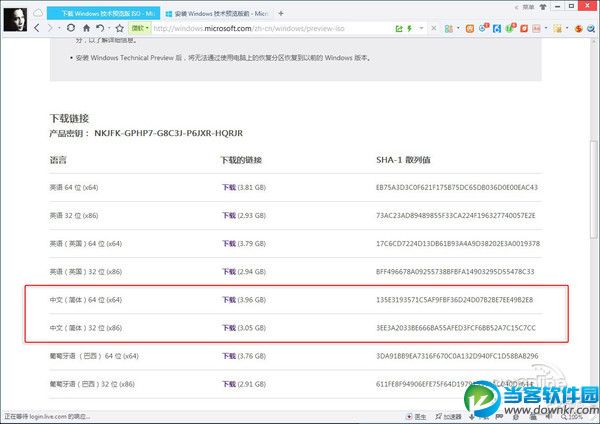Viewport: 600px width, 424px height.
Task: Download 葡萄牙语(巴西) 64 位 3.76 GB
Action: [229, 356]
